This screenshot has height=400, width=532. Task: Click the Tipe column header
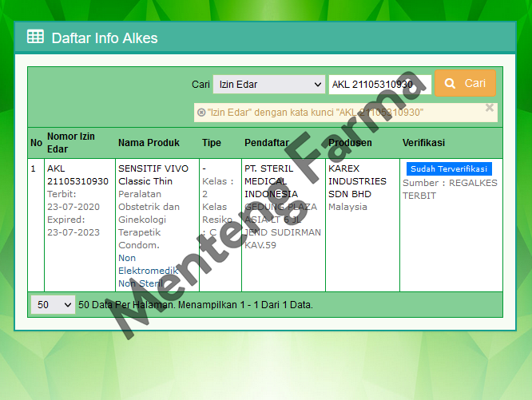point(212,143)
